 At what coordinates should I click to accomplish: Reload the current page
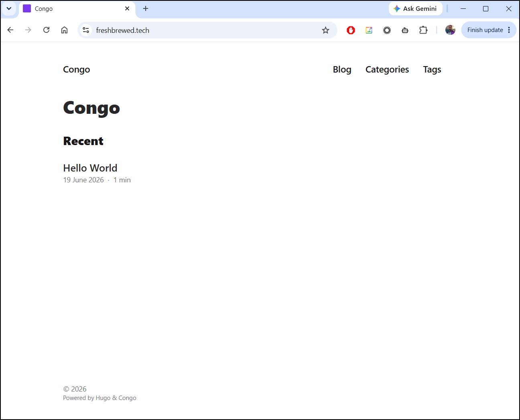47,30
